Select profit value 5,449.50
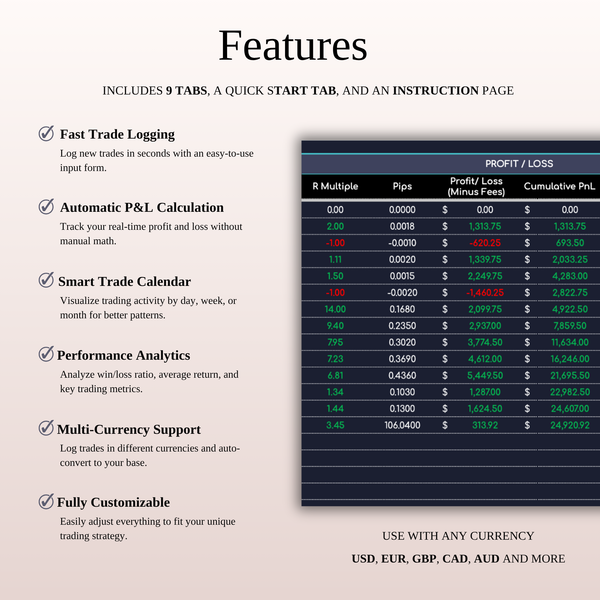The width and height of the screenshot is (600, 600). point(485,375)
